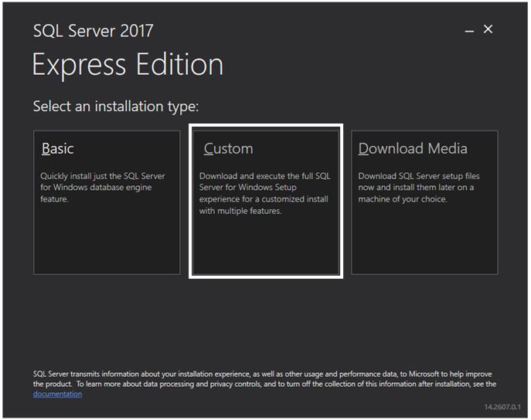This screenshot has height=420, width=531.
Task: Click the Custom tile heading text
Action: (228, 149)
